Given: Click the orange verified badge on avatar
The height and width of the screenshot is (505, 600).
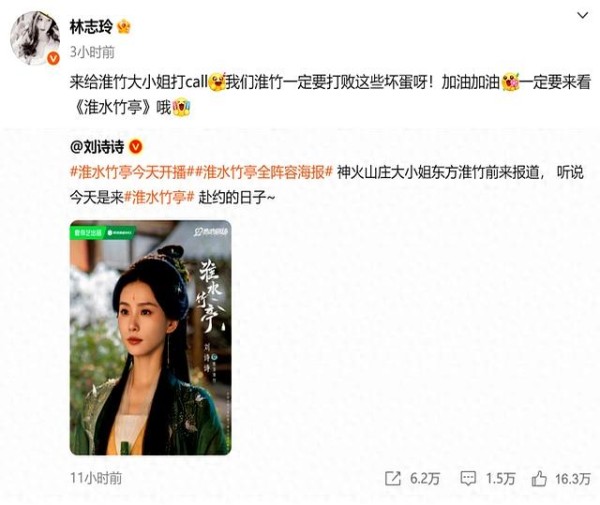Looking at the screenshot, I should (53, 58).
